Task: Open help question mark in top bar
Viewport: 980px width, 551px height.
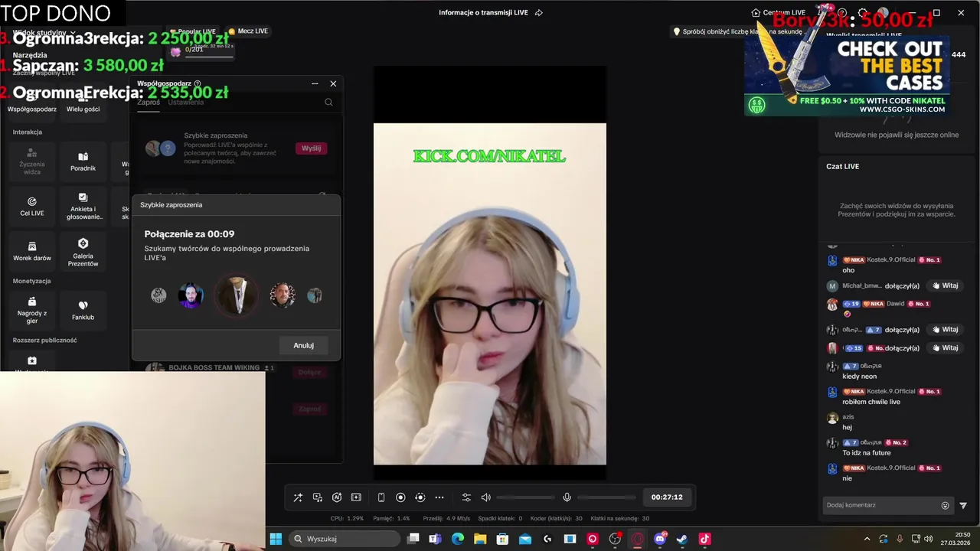Action: [x=842, y=12]
